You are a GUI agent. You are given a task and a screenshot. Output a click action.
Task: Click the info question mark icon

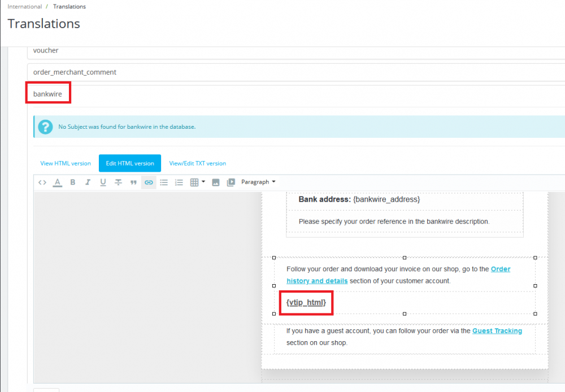pyautogui.click(x=45, y=127)
